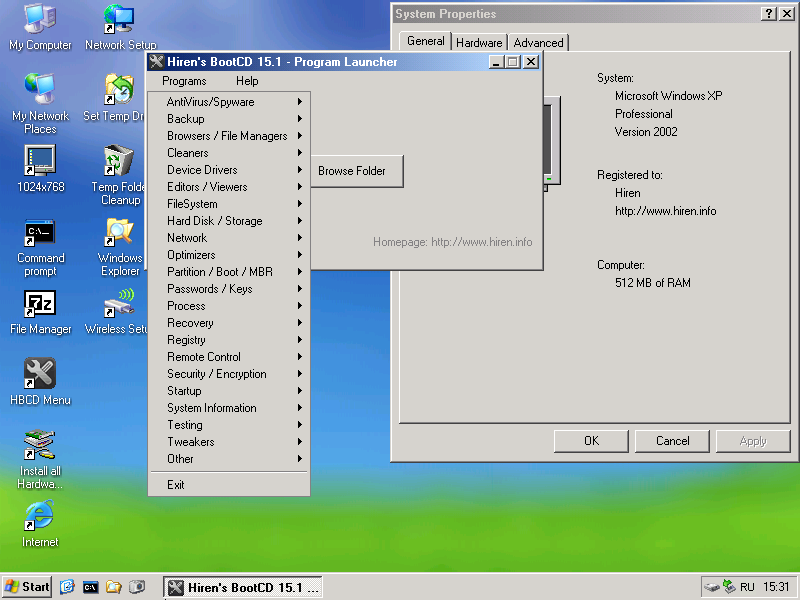
Task: Click Apply in System Properties
Action: [x=753, y=441]
